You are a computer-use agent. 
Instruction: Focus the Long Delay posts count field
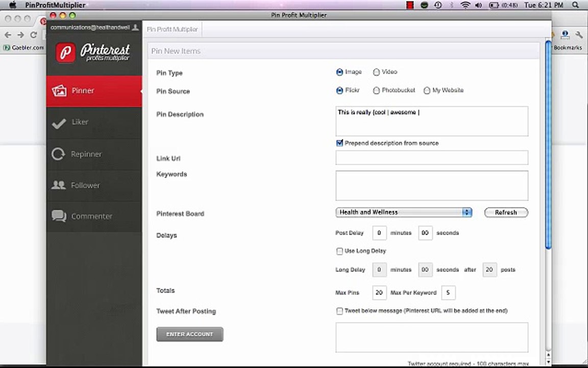coord(489,270)
